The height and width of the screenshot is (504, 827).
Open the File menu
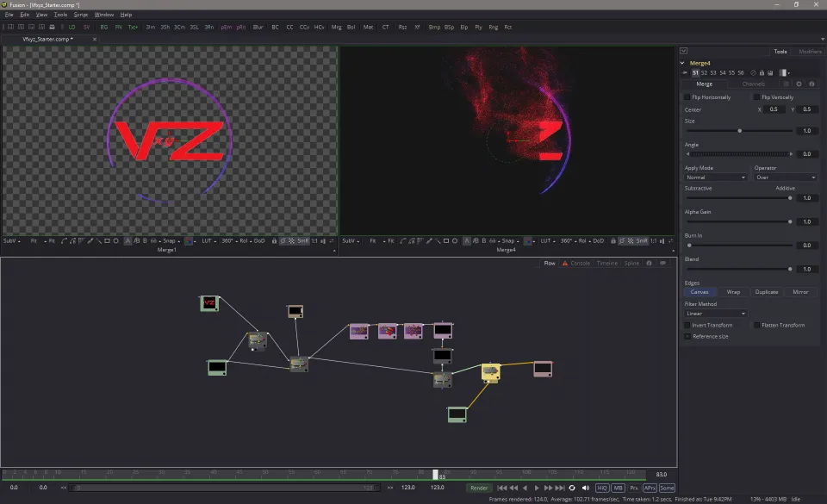[9, 15]
